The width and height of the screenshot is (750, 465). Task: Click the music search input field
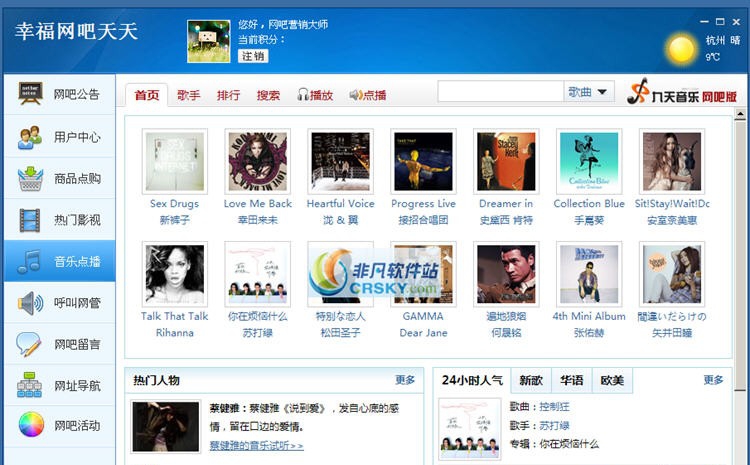pos(500,91)
